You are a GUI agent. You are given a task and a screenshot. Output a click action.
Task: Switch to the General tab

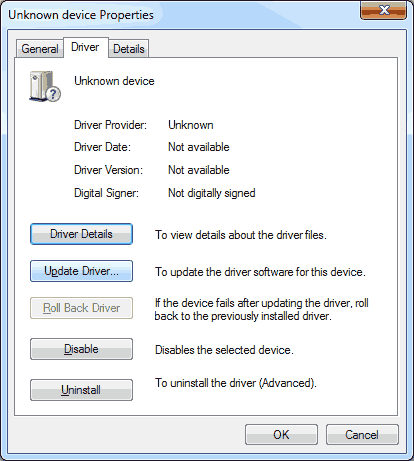pos(40,49)
